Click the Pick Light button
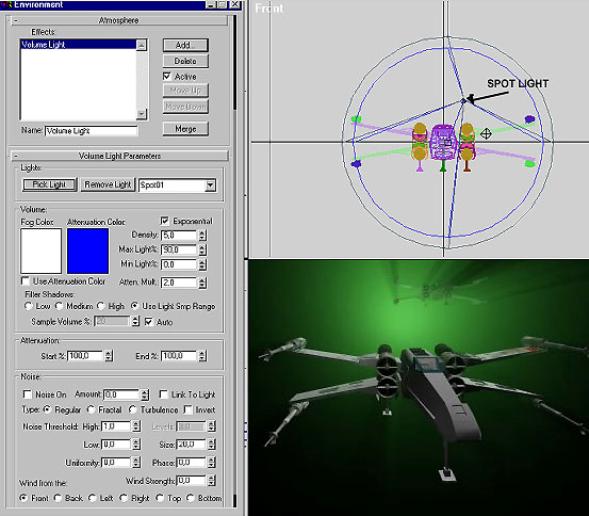The height and width of the screenshot is (516, 589). click(x=50, y=184)
